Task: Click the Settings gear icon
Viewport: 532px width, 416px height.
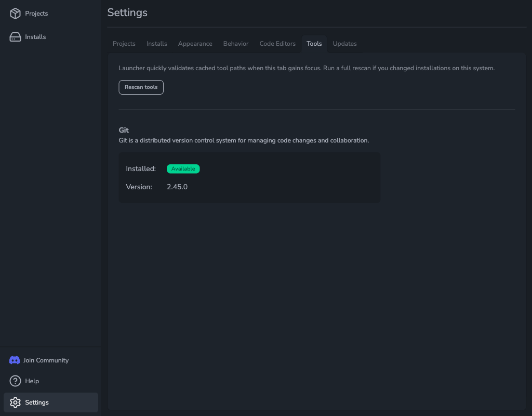Action: click(15, 402)
